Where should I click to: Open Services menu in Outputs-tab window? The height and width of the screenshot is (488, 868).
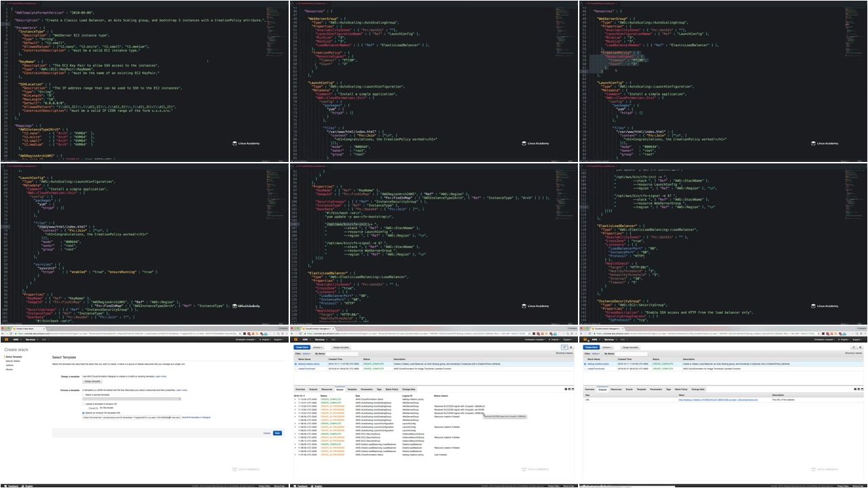click(x=610, y=340)
